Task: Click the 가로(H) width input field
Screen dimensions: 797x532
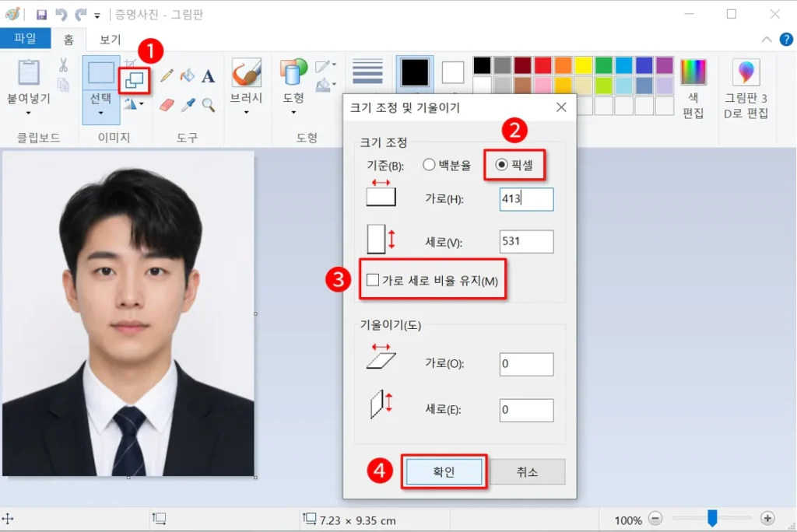Action: coord(527,199)
